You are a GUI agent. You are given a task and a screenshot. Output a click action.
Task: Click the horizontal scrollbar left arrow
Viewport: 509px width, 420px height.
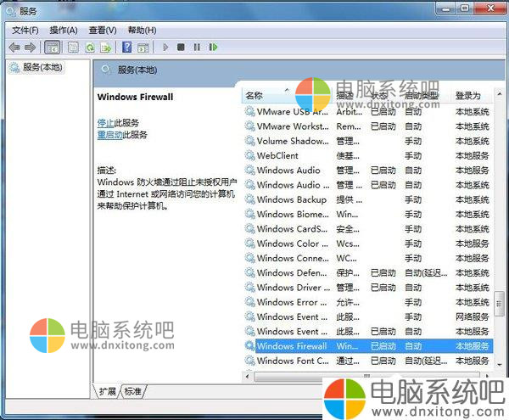click(248, 377)
